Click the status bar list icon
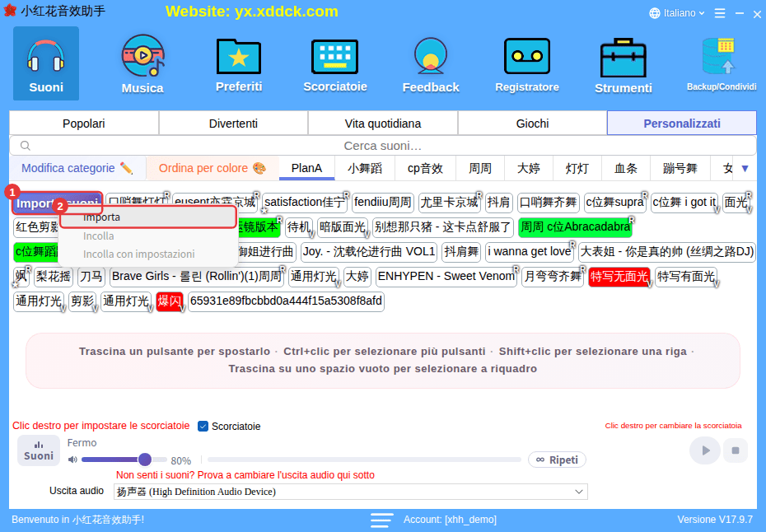766x532 pixels. (381, 520)
